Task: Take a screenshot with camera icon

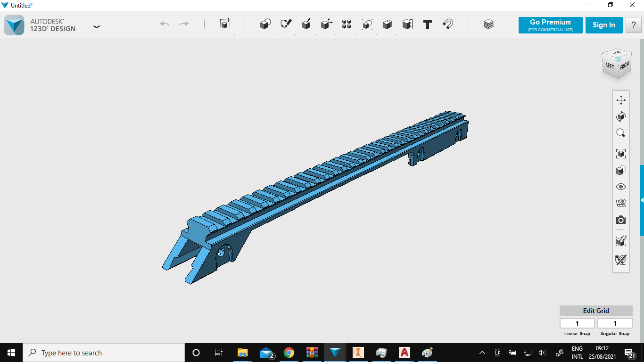Action: coord(621,220)
